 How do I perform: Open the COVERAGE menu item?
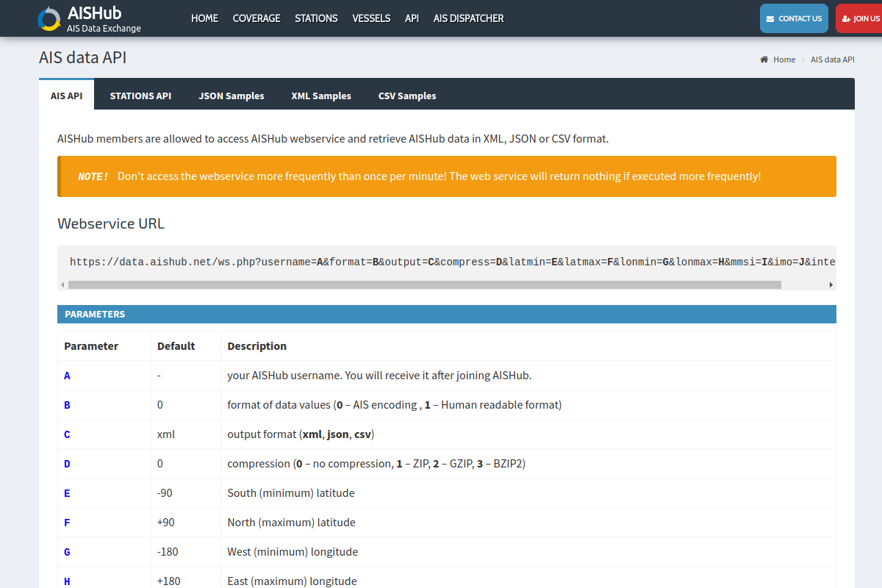(x=257, y=18)
